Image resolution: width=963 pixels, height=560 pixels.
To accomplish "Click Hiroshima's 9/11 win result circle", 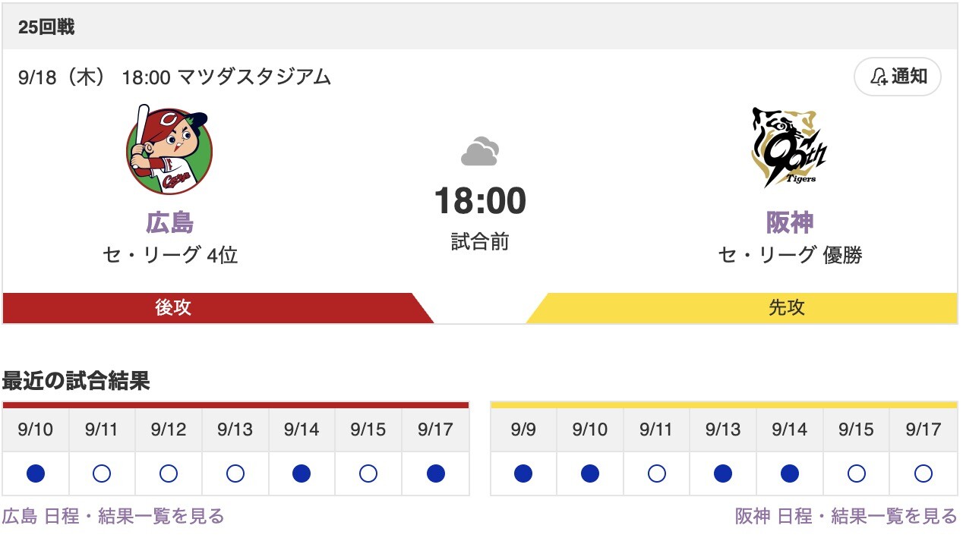I will [102, 474].
